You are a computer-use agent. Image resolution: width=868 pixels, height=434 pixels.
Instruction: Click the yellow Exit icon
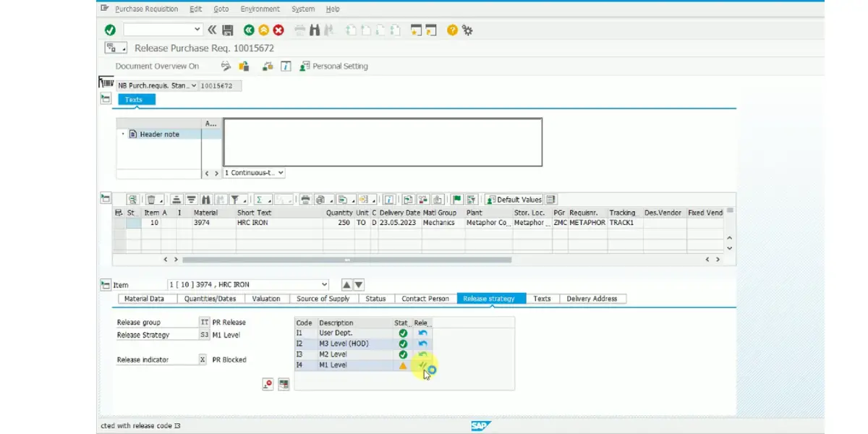[263, 30]
